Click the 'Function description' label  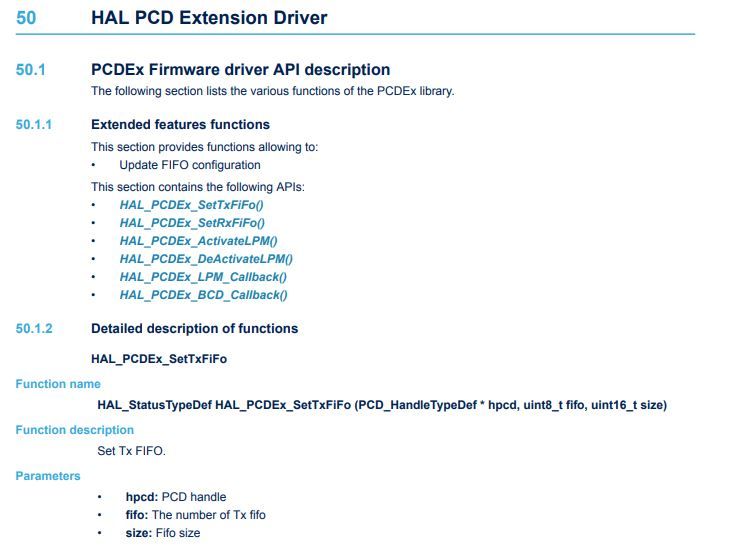tap(75, 430)
